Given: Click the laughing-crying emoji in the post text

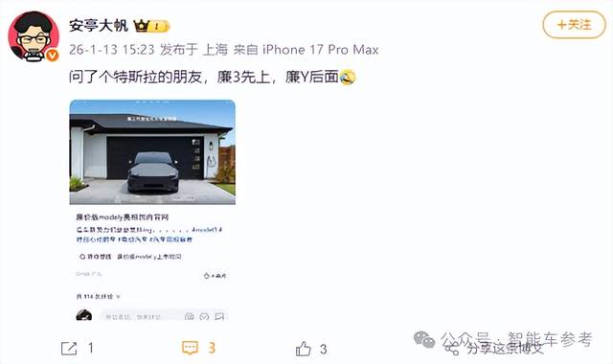Looking at the screenshot, I should click(x=348, y=77).
